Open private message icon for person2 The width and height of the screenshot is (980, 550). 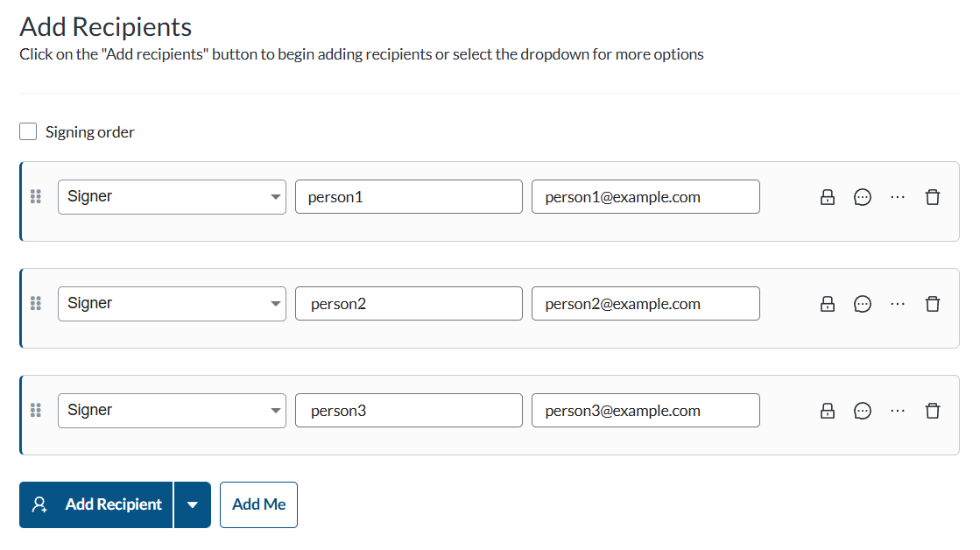[x=863, y=304]
